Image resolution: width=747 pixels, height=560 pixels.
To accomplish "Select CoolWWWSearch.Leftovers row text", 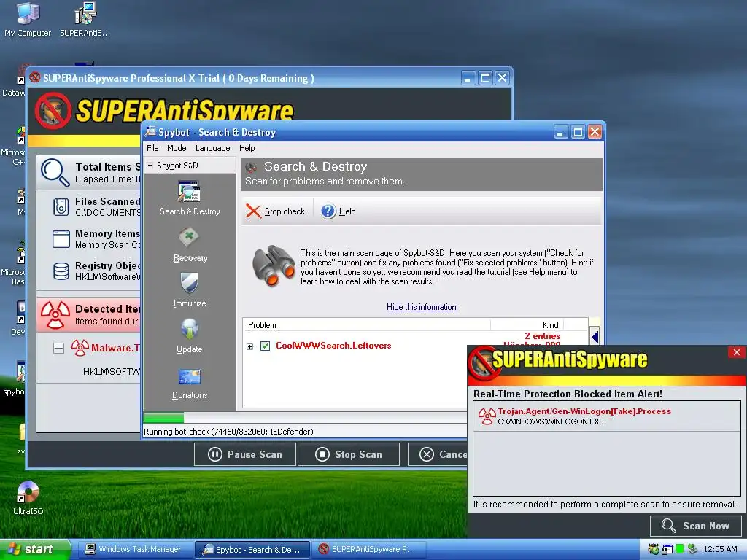I will tap(333, 346).
